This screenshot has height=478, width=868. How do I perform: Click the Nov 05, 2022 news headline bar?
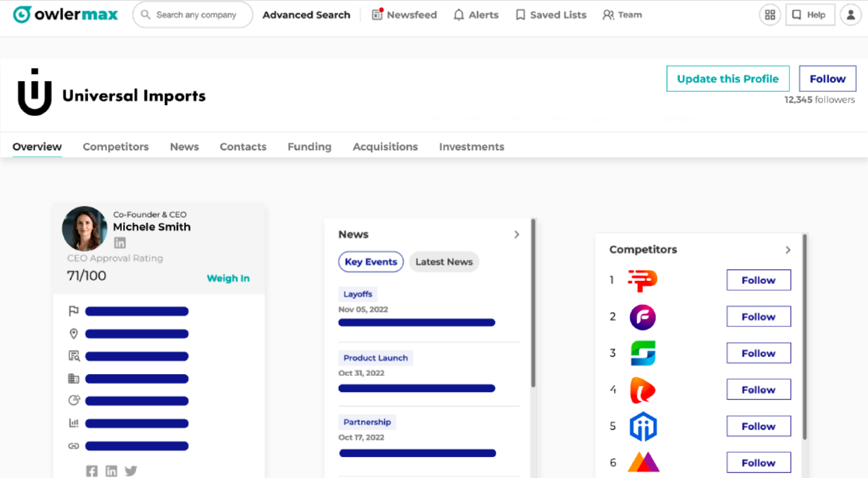click(x=417, y=322)
